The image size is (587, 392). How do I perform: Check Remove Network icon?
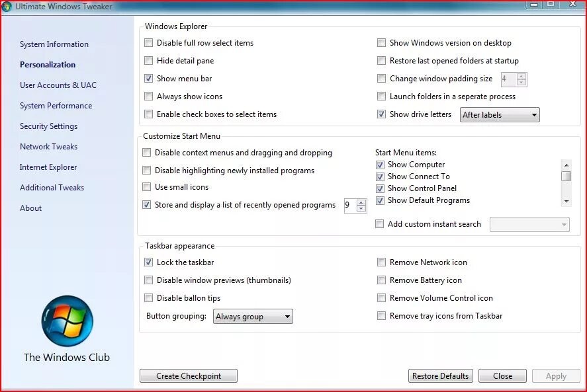click(381, 262)
